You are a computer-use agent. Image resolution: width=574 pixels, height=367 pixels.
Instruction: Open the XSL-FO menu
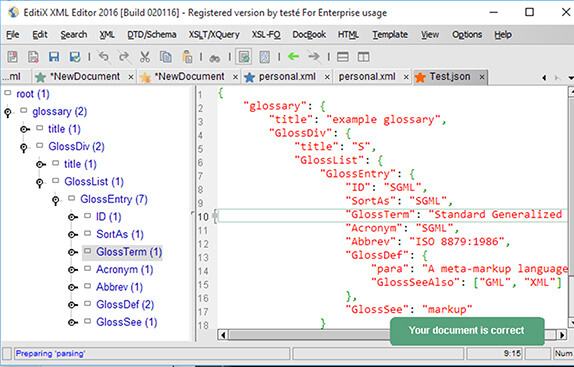(x=266, y=35)
